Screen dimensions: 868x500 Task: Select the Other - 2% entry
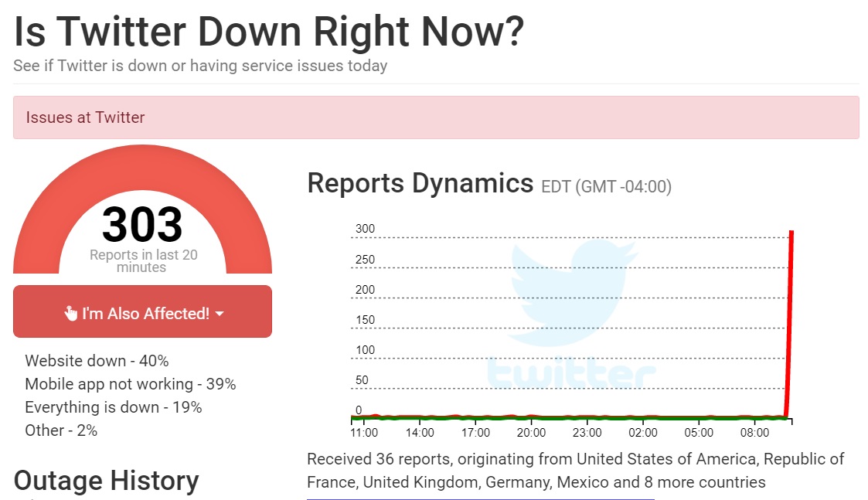pos(61,430)
